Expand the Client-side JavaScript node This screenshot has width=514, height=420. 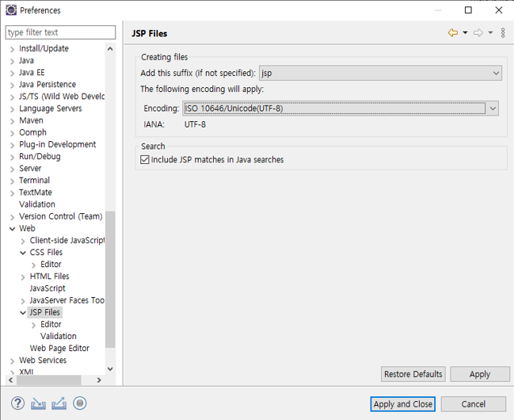click(23, 241)
